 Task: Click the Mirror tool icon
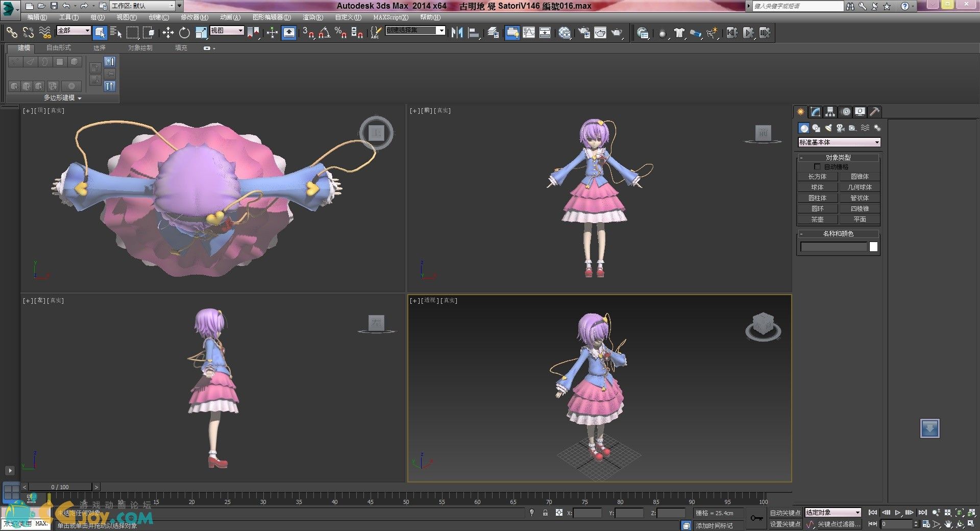457,33
